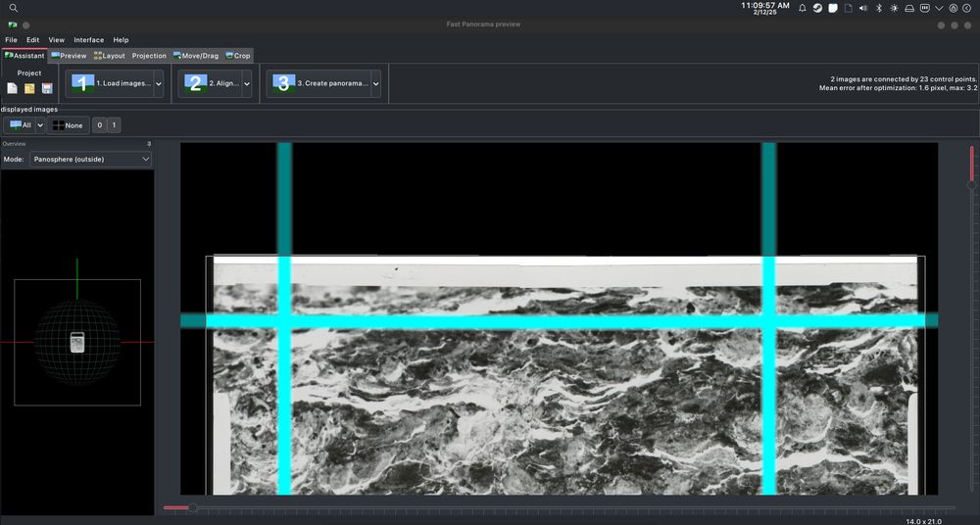
Task: Hide all images with the None button
Action: click(x=69, y=125)
